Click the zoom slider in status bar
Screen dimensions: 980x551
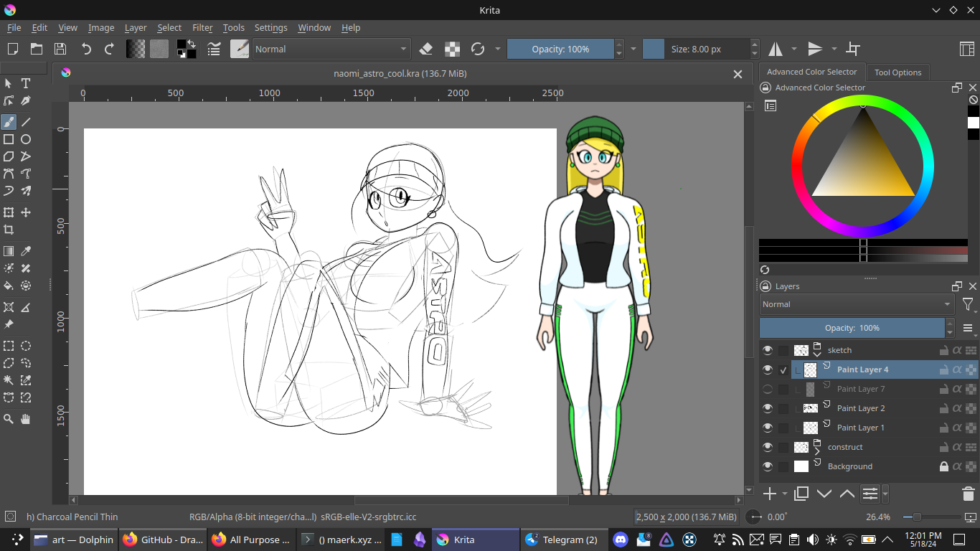click(x=931, y=517)
